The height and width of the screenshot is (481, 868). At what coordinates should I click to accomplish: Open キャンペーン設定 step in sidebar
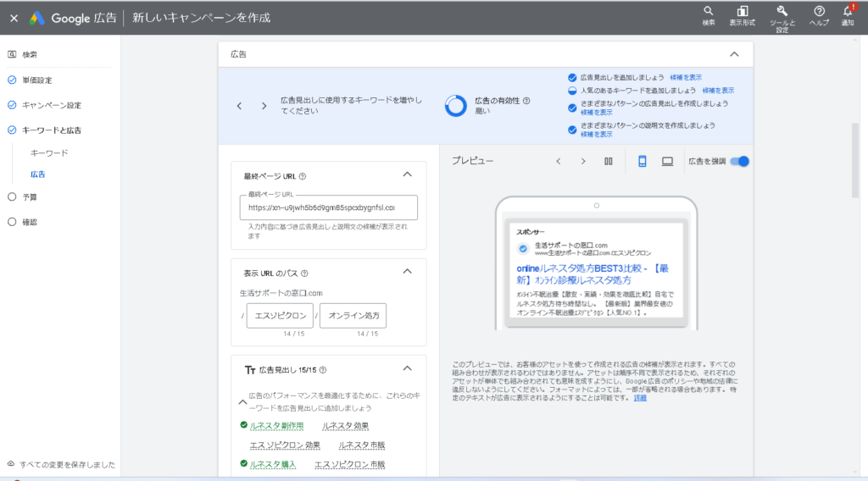tap(52, 105)
